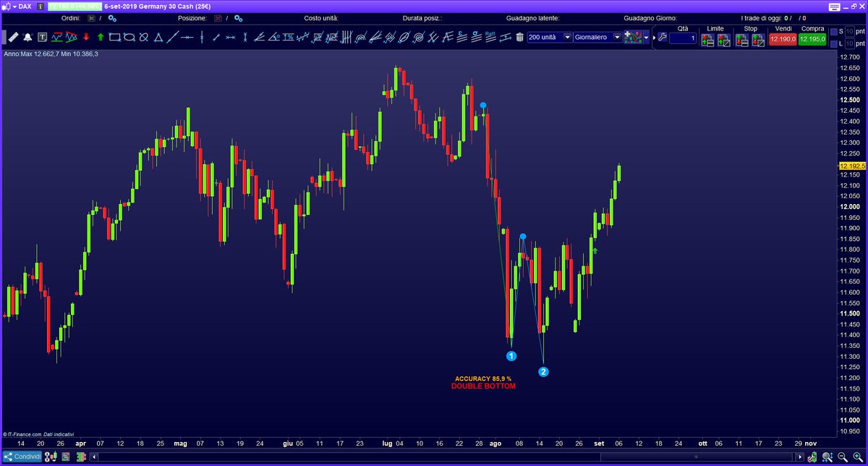The image size is (868, 466).
Task: Draw a green up arrow marker
Action: [x=101, y=37]
